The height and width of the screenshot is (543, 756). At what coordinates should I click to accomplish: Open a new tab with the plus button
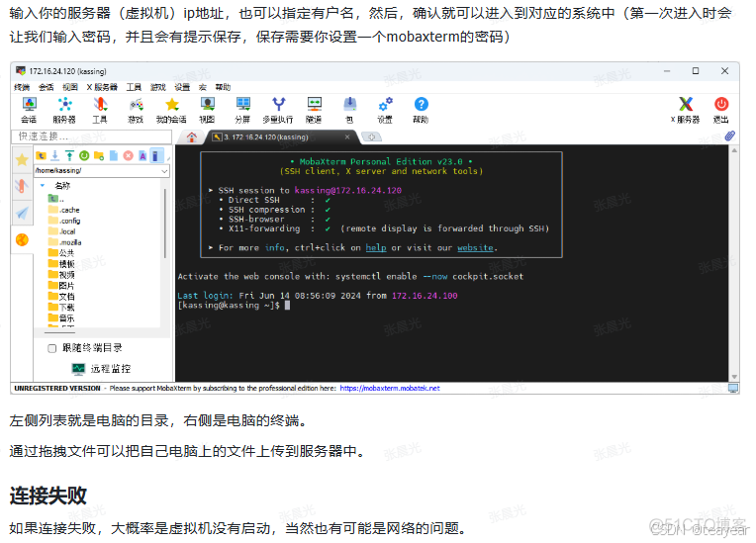[x=371, y=137]
